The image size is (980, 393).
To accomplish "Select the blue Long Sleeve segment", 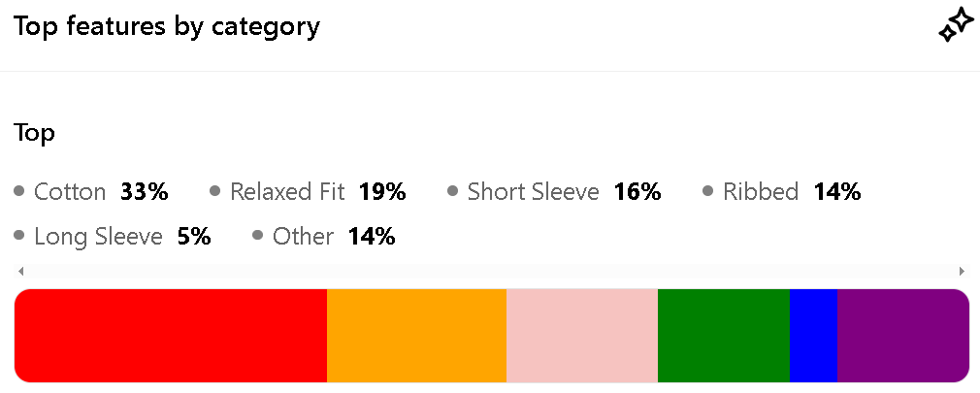I will pyautogui.click(x=814, y=336).
